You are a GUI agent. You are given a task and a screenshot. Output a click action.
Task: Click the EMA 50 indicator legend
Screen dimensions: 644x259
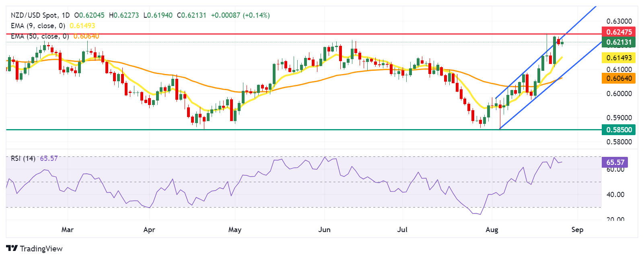(x=40, y=36)
